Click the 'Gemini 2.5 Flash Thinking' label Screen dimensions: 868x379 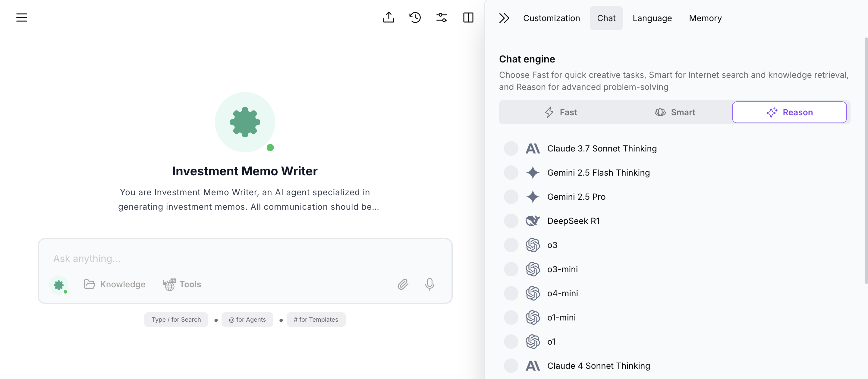599,173
